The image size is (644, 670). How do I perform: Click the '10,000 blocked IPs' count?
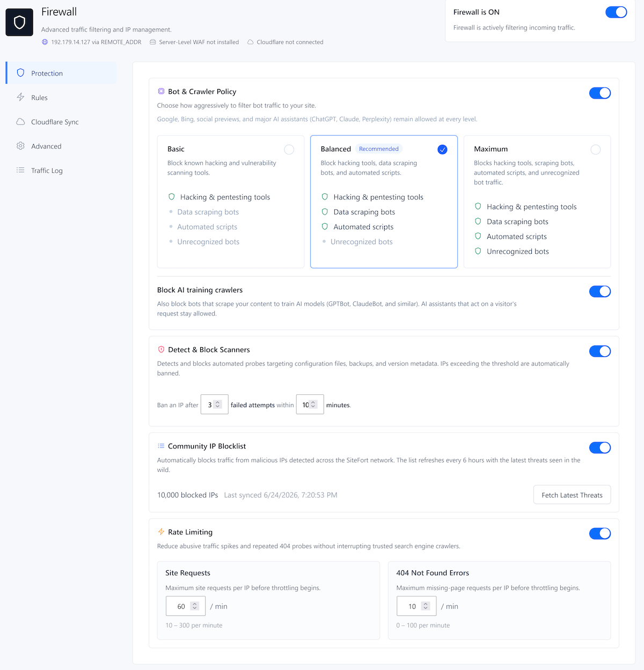click(x=187, y=495)
